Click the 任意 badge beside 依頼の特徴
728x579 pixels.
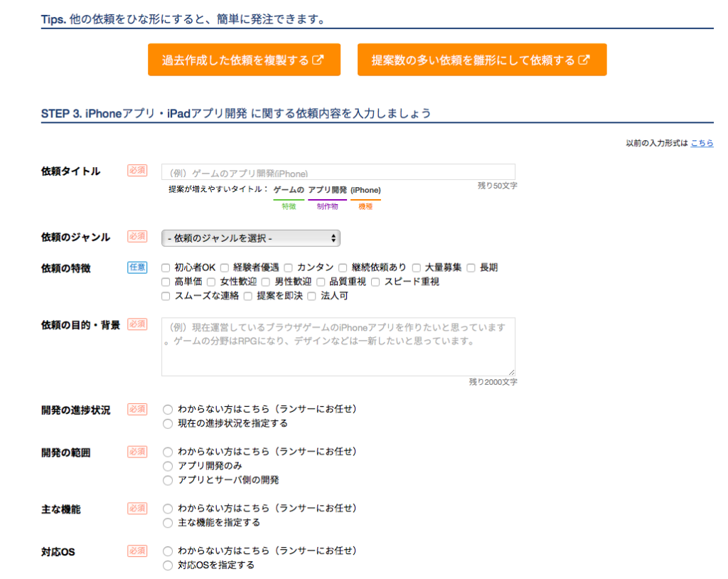point(137,267)
